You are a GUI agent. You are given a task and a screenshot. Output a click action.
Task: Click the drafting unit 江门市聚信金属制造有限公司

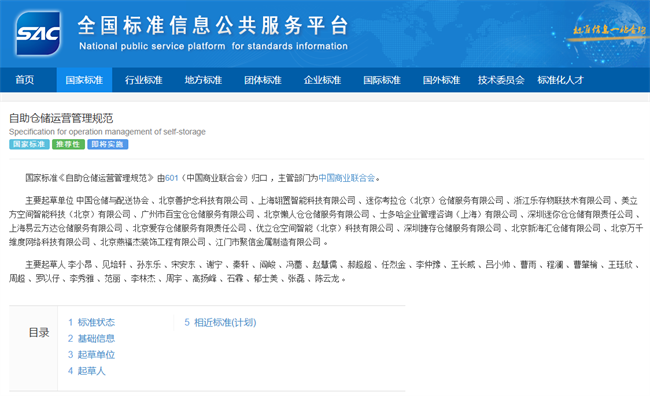point(268,242)
